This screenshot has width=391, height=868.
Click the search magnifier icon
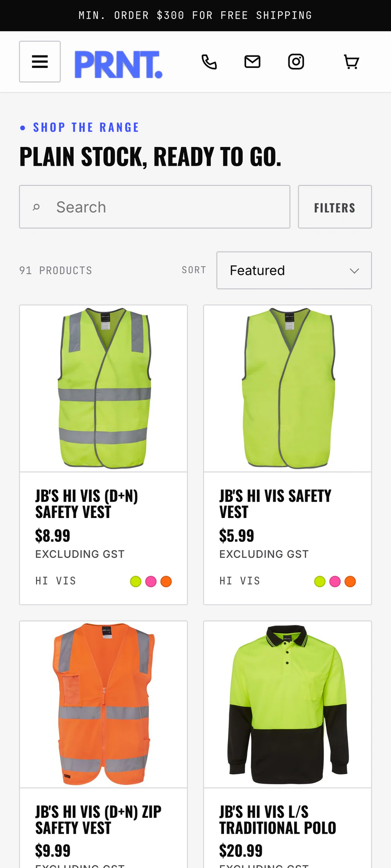36,207
